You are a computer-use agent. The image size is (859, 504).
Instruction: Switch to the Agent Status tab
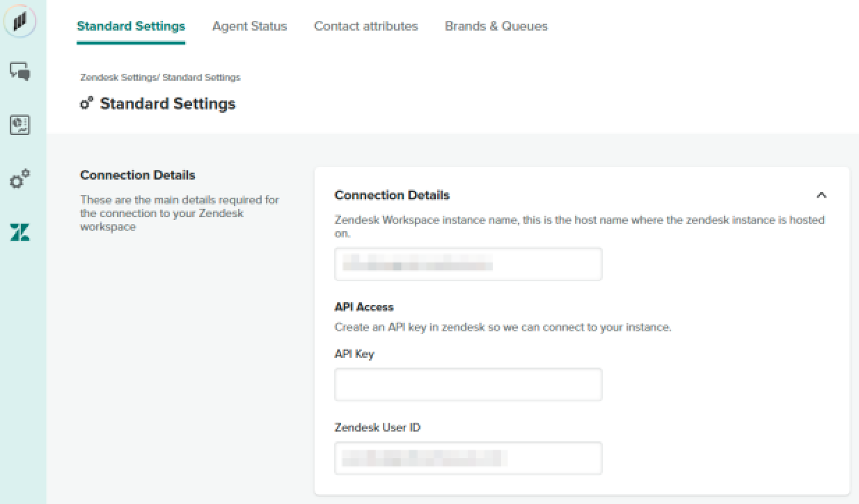tap(249, 26)
